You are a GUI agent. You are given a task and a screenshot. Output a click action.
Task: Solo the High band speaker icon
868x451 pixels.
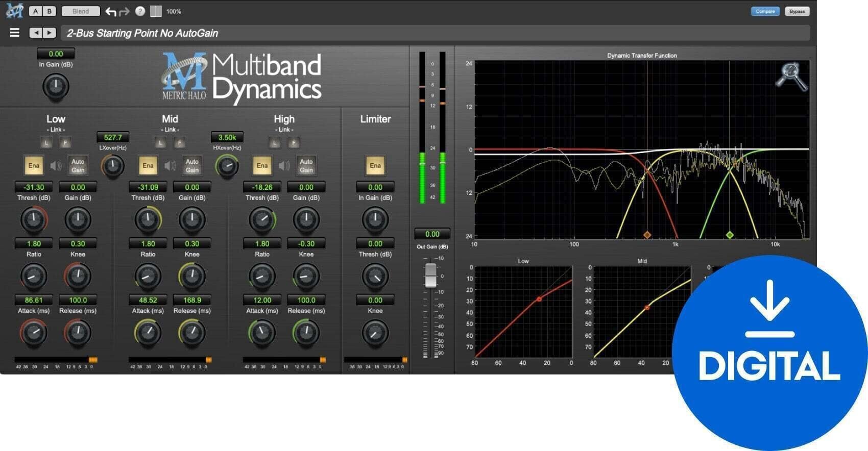[x=284, y=165]
